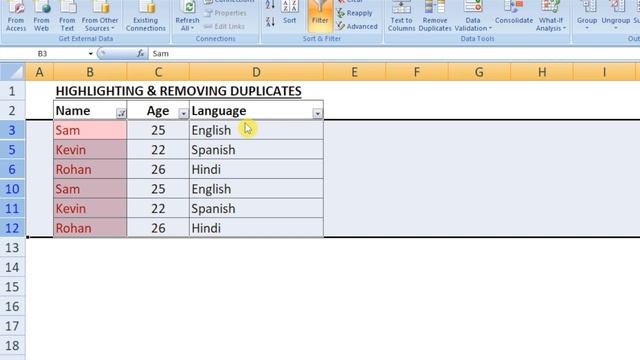
Task: Click cell Rohan in row 12
Action: [x=90, y=228]
